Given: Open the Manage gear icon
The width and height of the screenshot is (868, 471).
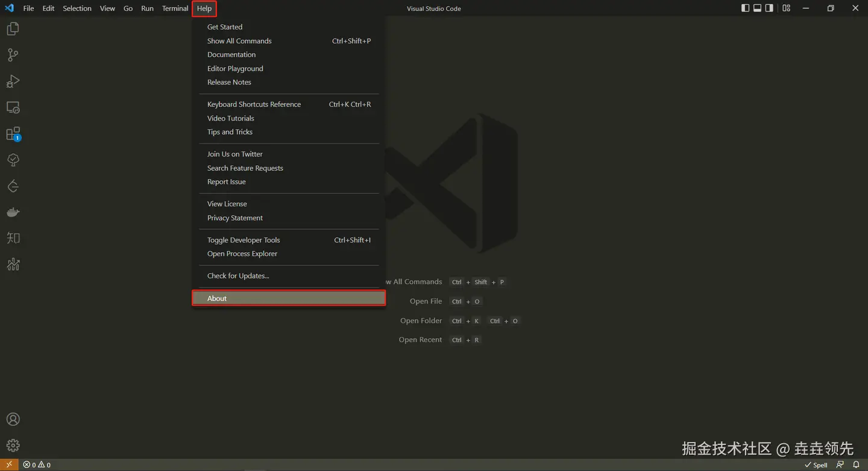Looking at the screenshot, I should [x=13, y=446].
